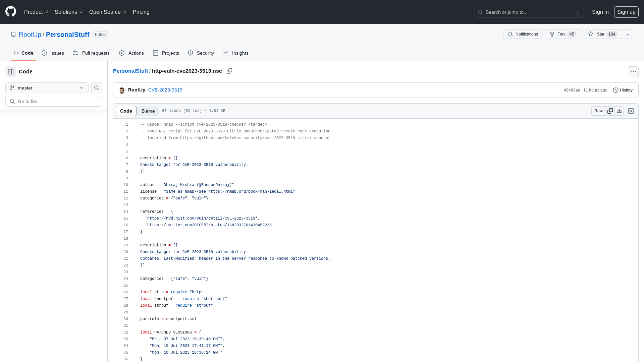Open commit hash 49469ad

click(572, 90)
